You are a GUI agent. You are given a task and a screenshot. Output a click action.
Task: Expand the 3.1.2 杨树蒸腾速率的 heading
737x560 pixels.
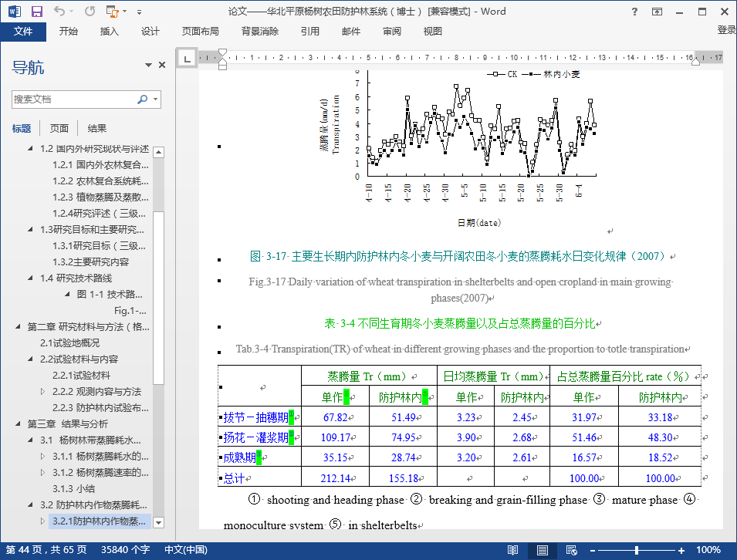click(x=42, y=472)
